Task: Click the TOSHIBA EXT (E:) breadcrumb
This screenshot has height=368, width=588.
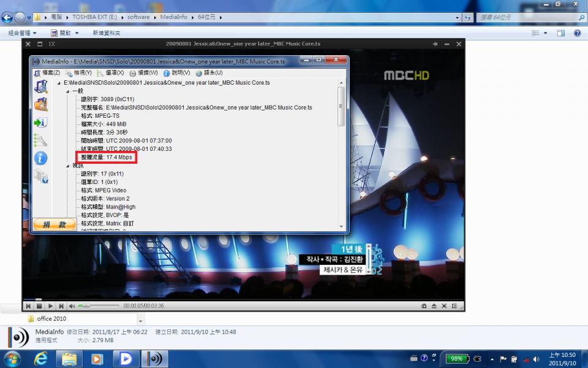Action: (94, 17)
